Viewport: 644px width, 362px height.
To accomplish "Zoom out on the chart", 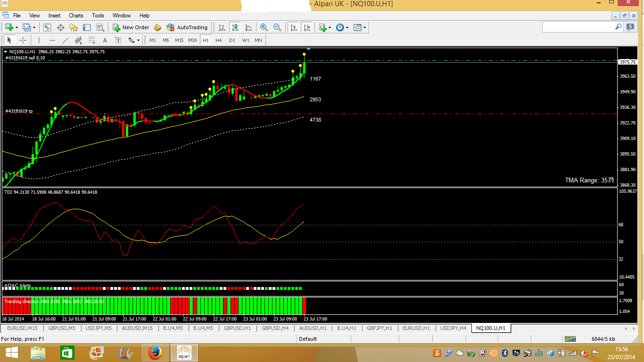I will (x=277, y=27).
